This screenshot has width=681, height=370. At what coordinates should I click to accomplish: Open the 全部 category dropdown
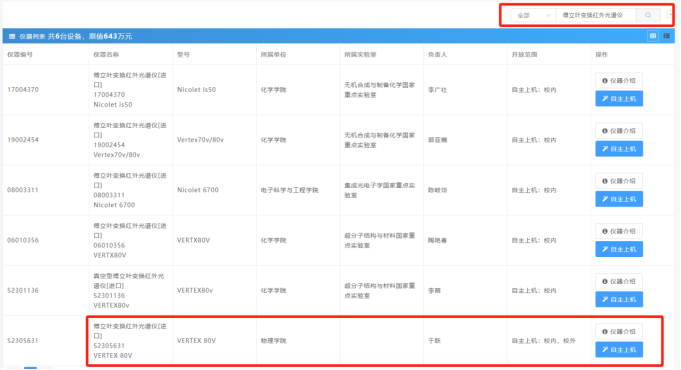coord(533,15)
